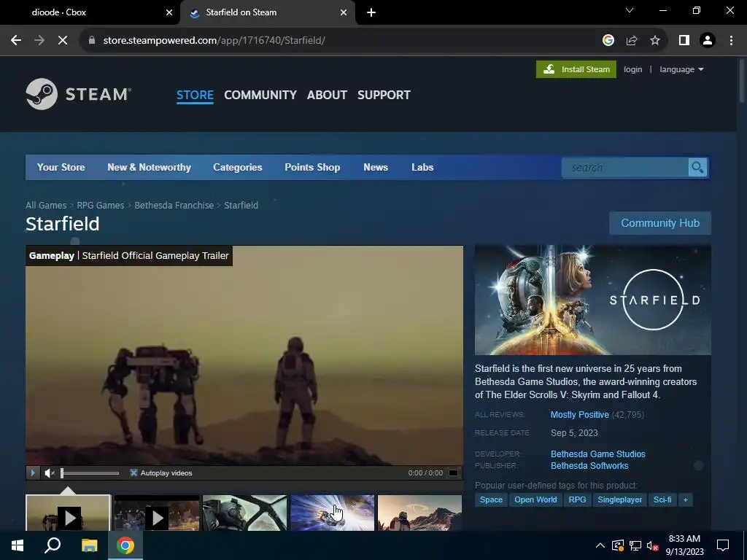
Task: Show hidden system tray icons
Action: (600, 545)
